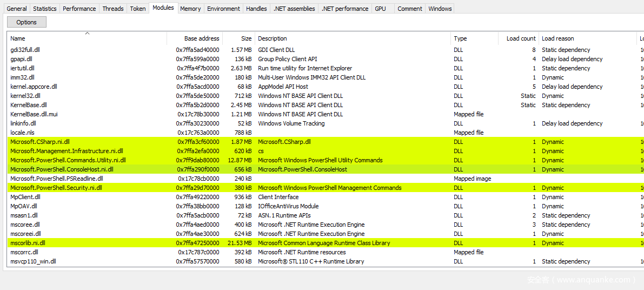This screenshot has width=644, height=290.
Task: Select the MpOAV.dll module entry
Action: 24,206
